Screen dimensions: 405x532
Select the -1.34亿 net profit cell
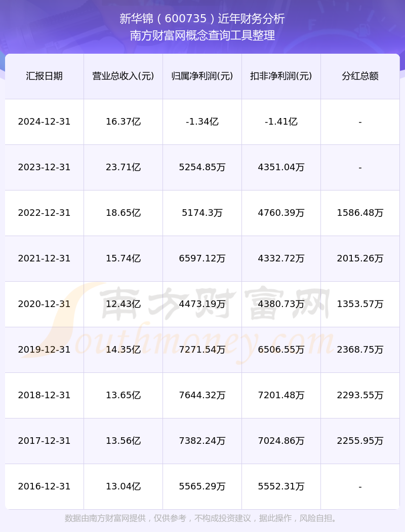coord(202,122)
